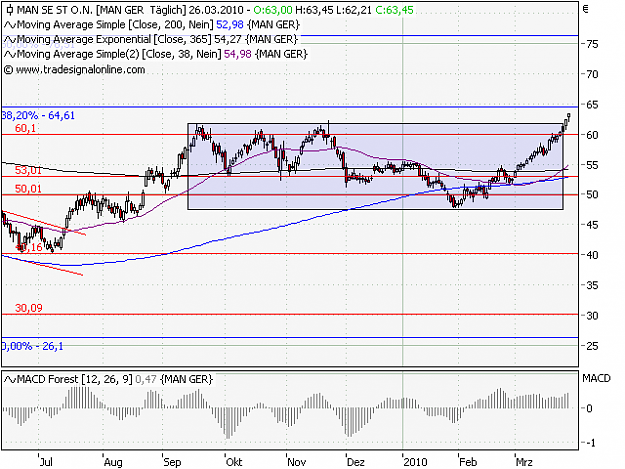625x469 pixels.
Task: Click the Moving Average Simple(2) [Close, 38, Nein] legend text
Action: tap(119, 54)
